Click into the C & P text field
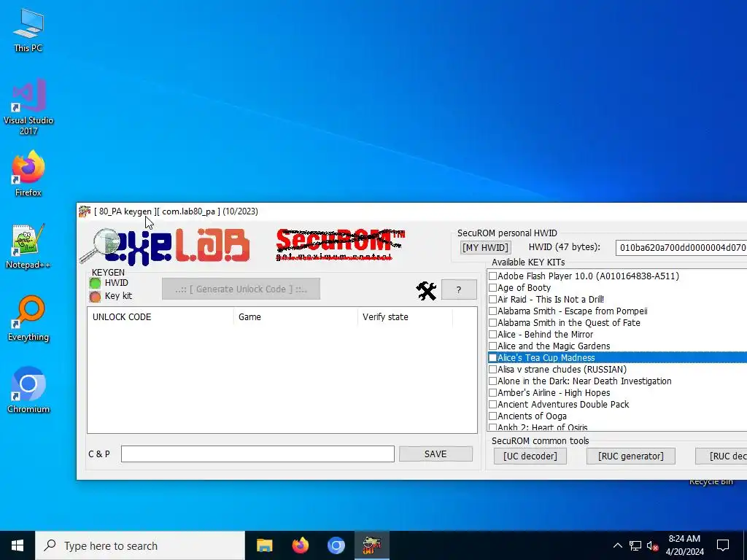 [258, 454]
